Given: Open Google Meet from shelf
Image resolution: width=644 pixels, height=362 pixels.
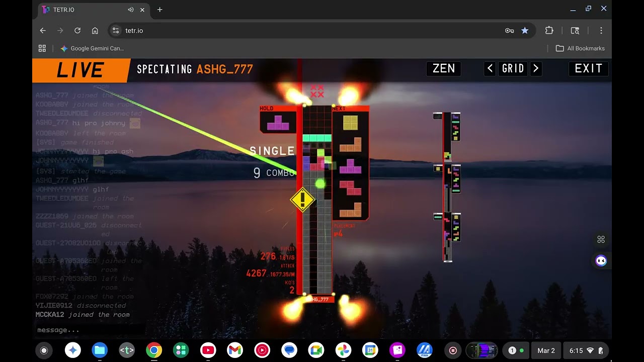Looking at the screenshot, I should [316, 350].
